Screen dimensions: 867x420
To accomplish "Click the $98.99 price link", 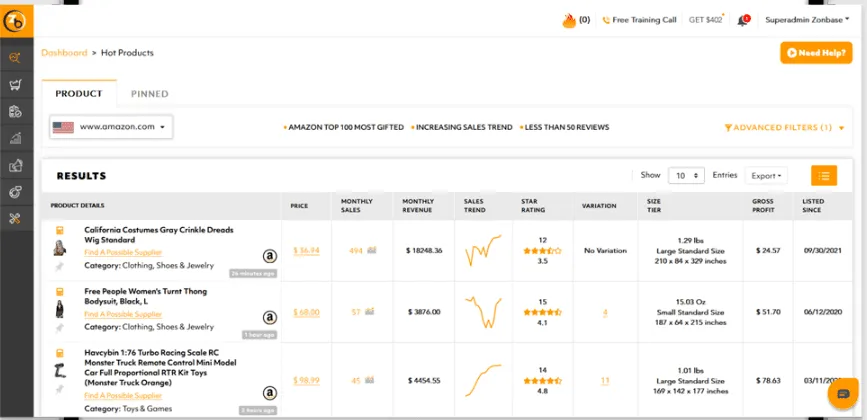I will click(x=306, y=381).
